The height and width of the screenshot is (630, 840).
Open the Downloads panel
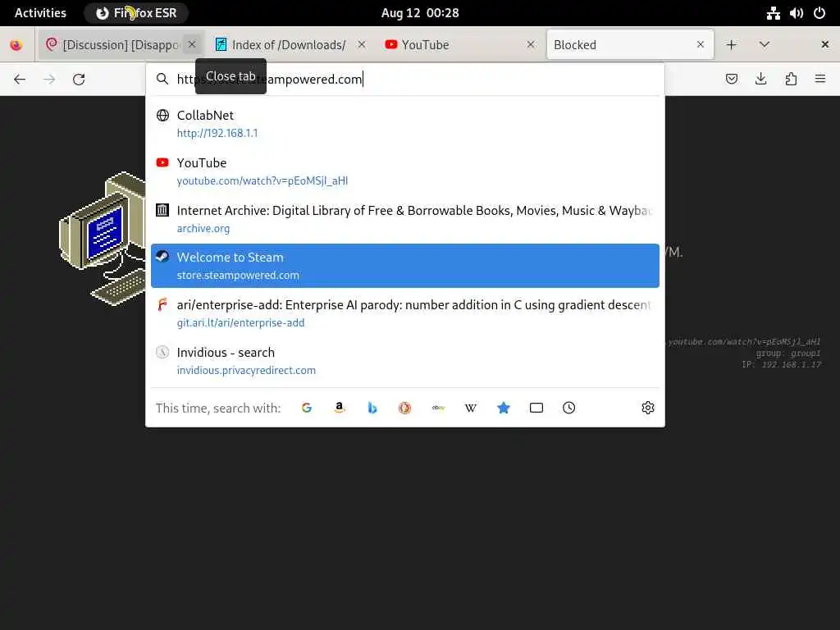coord(760,80)
